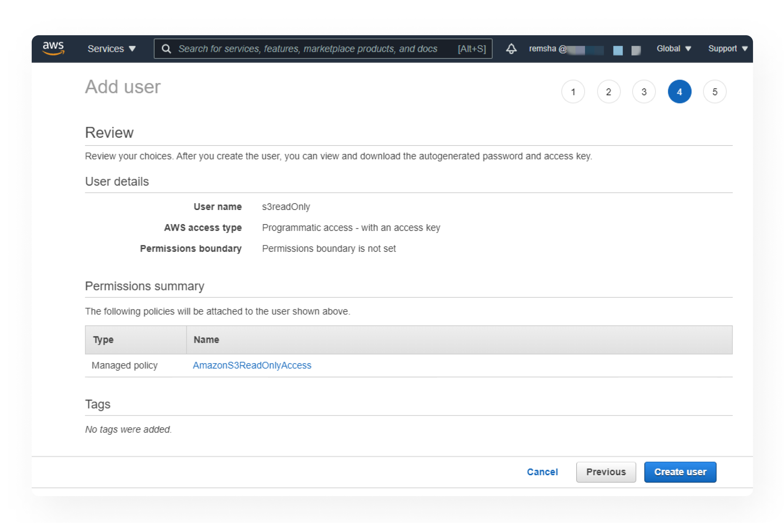Click the AWS logo home icon
The height and width of the screenshot is (532, 784).
[x=53, y=48]
